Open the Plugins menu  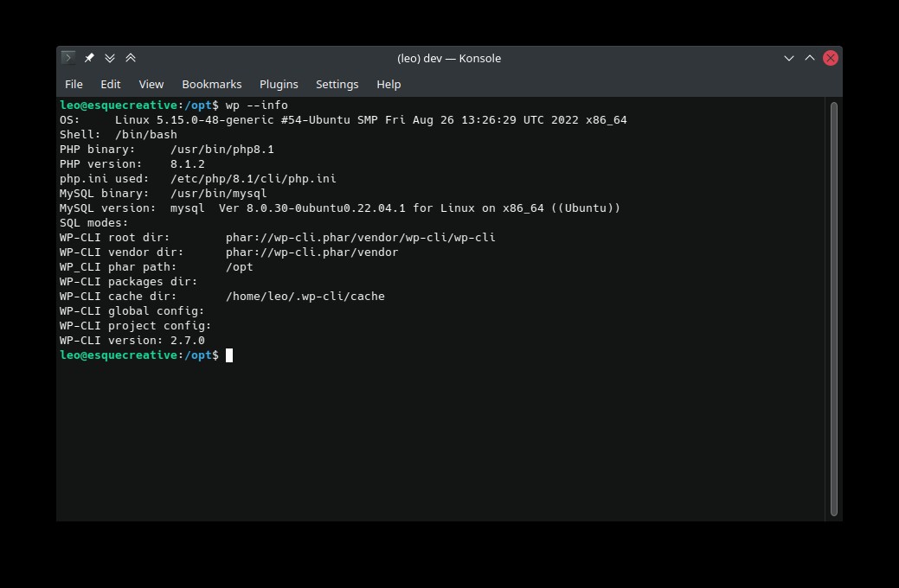coord(279,84)
